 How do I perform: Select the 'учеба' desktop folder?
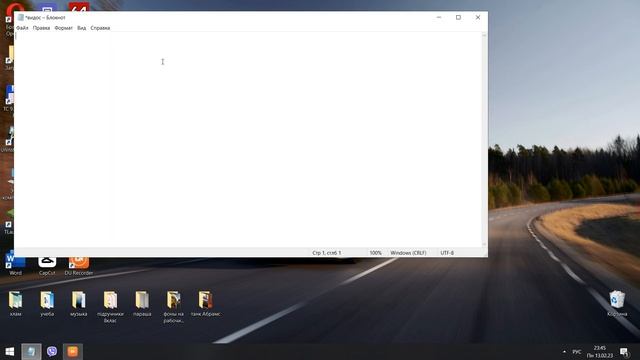47,304
